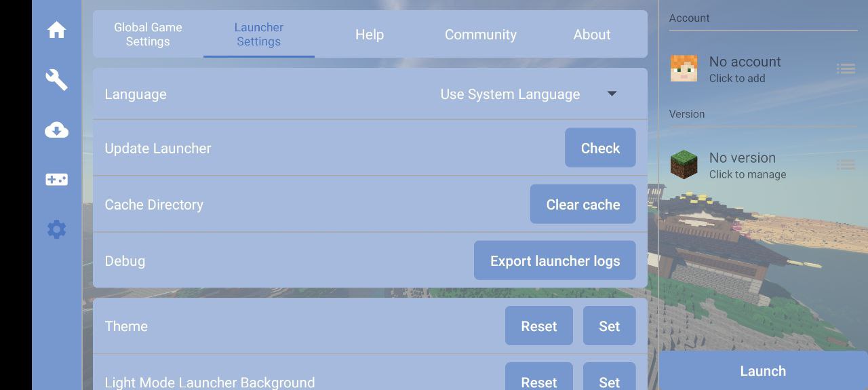Click the grass block version icon

[x=684, y=165]
